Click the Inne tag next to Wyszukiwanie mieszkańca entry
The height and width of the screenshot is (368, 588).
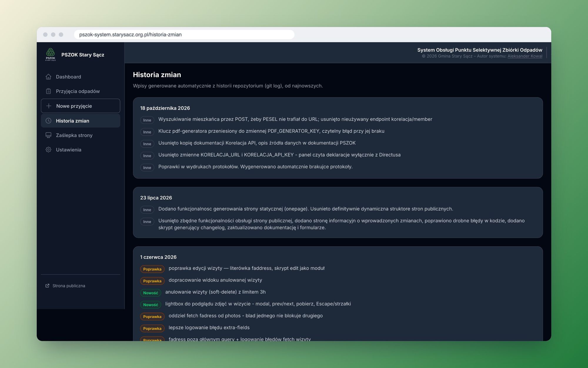147,120
